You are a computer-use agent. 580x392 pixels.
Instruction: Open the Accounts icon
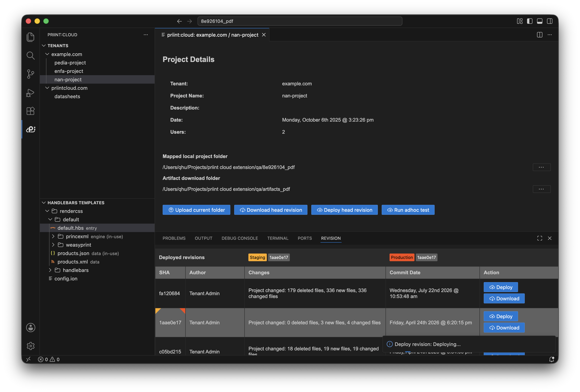(x=30, y=328)
